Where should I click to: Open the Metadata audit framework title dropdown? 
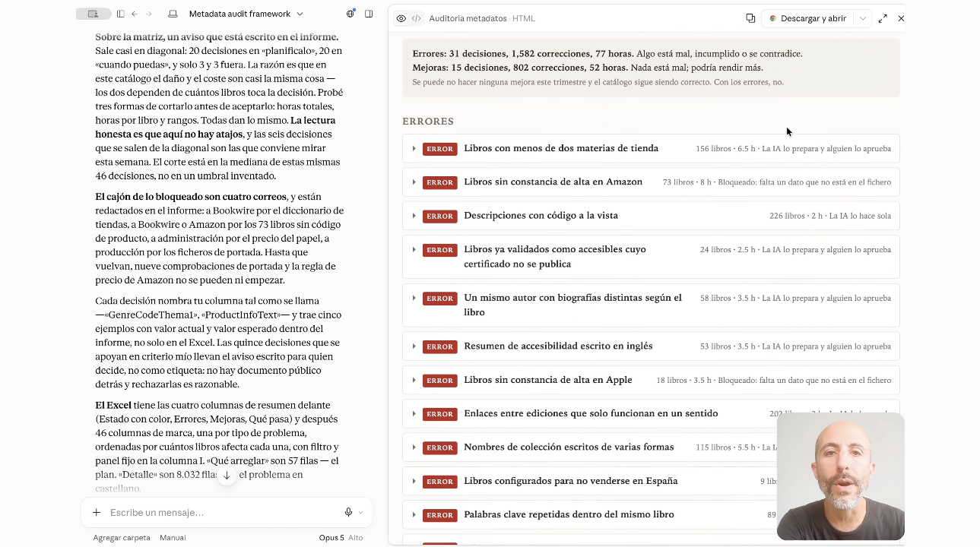pos(246,14)
